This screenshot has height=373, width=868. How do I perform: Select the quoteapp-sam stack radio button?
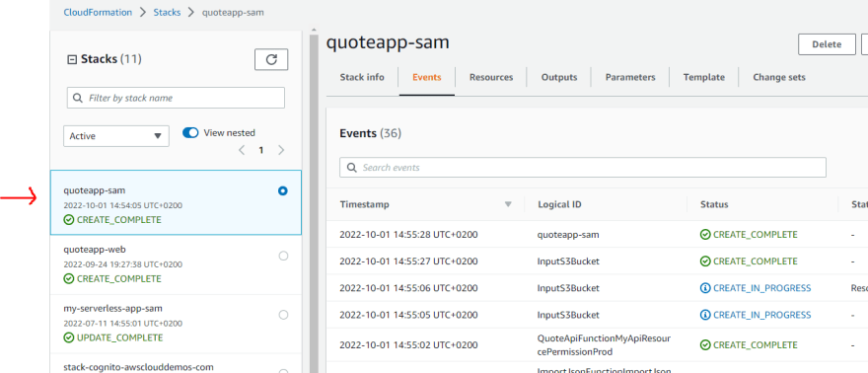click(283, 190)
